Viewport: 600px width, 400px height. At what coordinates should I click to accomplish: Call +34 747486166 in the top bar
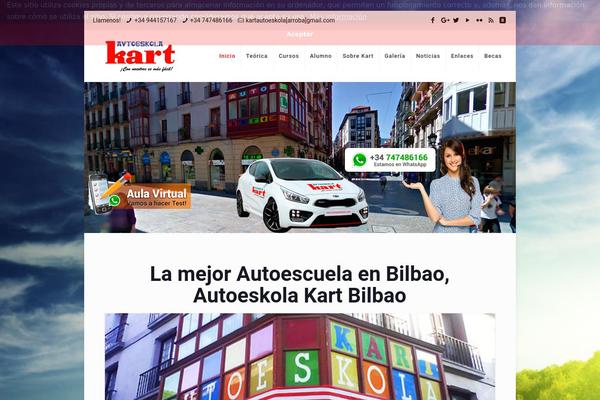click(x=211, y=20)
